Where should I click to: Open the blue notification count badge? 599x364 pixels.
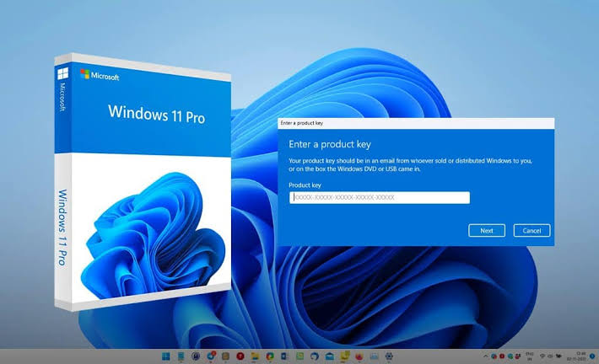[x=592, y=356]
